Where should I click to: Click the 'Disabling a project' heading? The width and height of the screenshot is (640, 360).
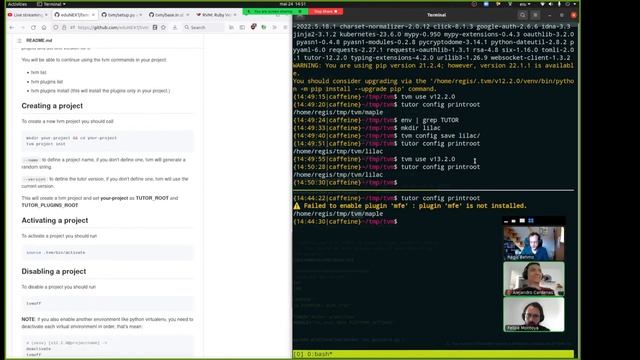pos(54,271)
